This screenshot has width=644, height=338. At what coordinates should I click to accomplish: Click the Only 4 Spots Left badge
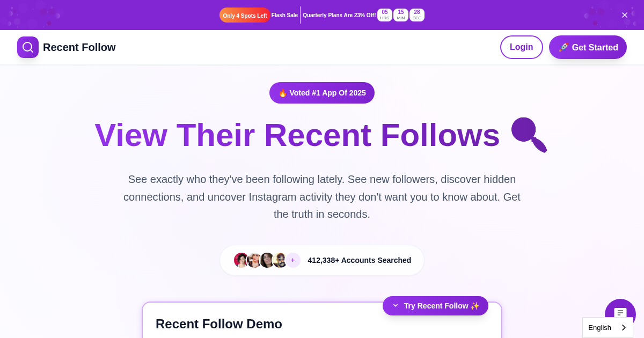coord(245,15)
